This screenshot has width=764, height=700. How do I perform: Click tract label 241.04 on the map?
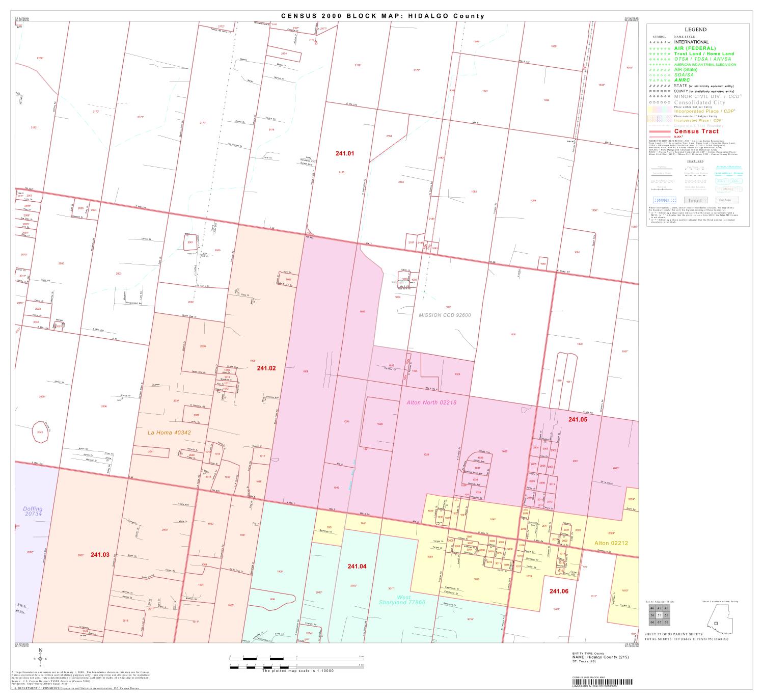tap(357, 566)
